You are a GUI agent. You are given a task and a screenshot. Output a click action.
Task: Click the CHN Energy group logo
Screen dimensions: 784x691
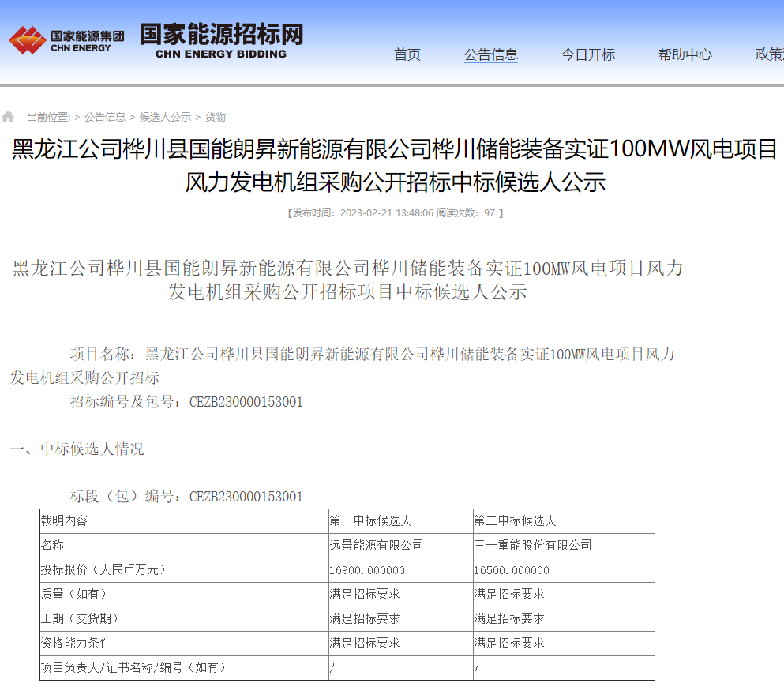coord(66,40)
